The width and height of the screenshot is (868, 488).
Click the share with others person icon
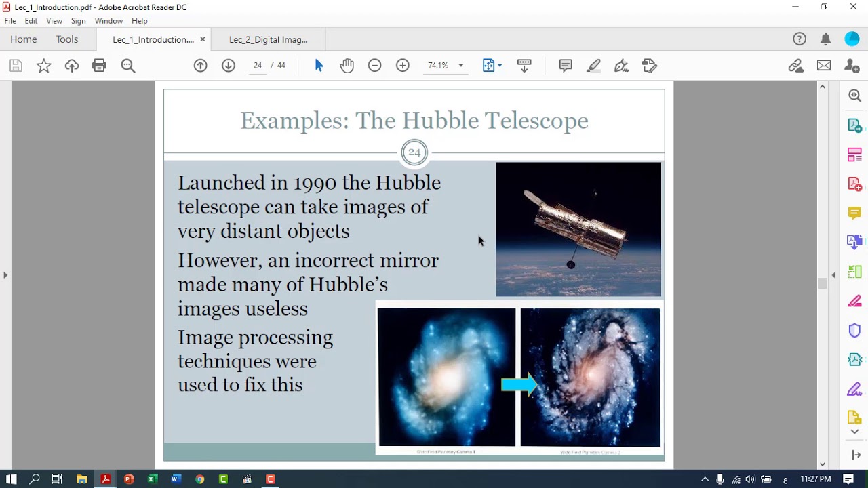(852, 66)
